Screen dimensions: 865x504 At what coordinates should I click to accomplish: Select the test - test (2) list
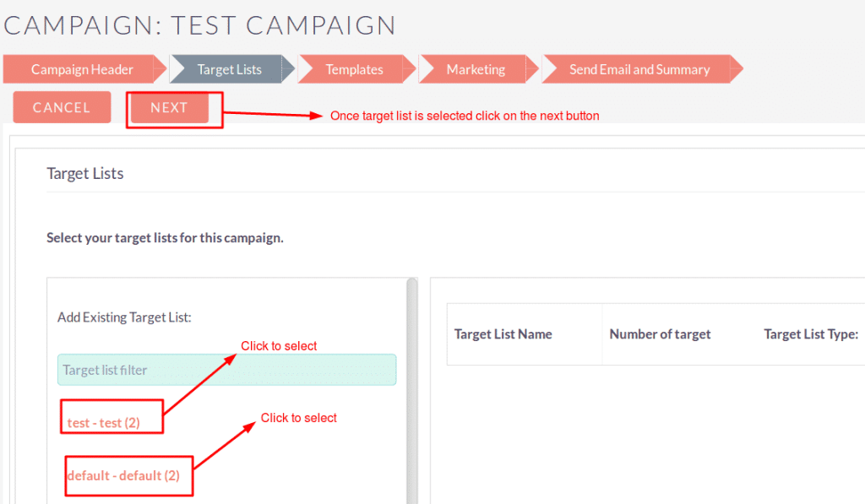coord(104,423)
